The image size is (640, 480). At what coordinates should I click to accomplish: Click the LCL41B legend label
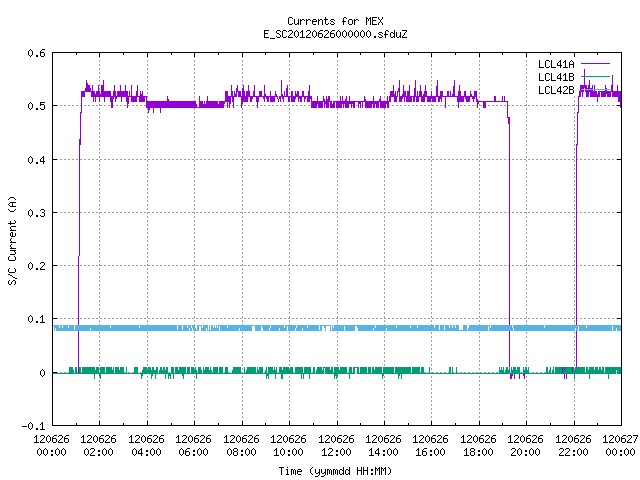(x=556, y=77)
